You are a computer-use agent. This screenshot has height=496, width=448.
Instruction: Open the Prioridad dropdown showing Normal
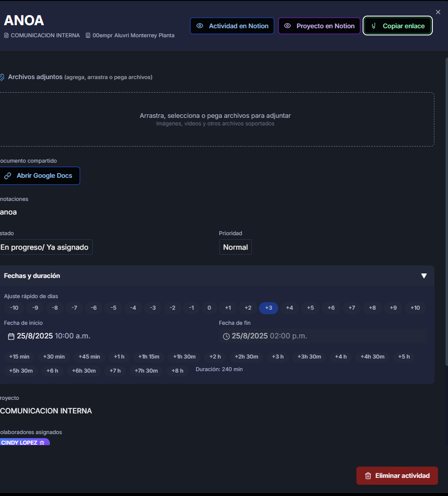(x=235, y=247)
